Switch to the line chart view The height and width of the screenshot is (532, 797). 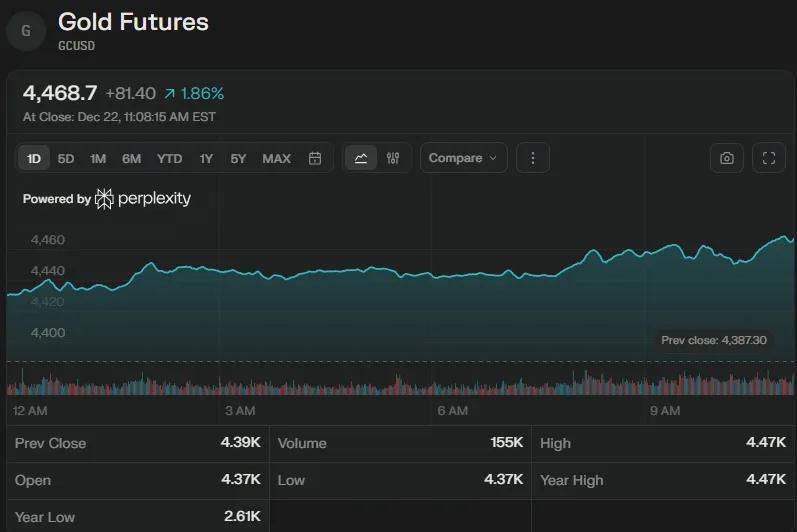click(361, 158)
